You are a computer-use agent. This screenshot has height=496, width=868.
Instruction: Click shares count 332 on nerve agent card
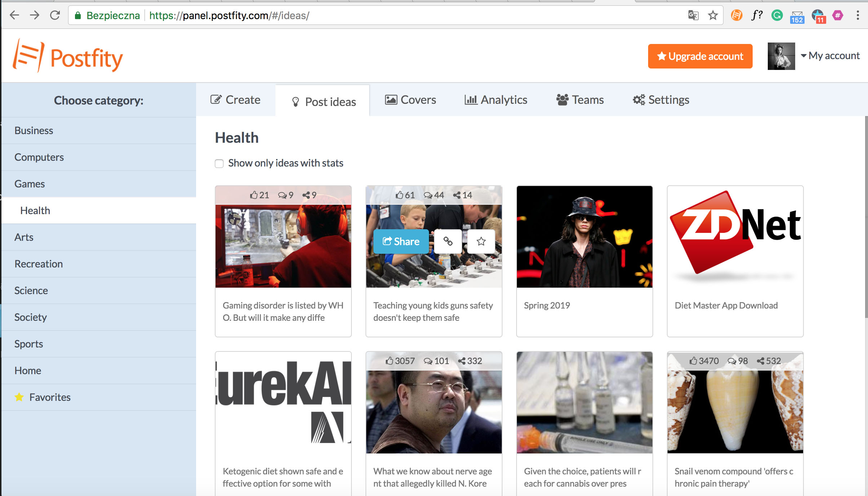click(x=470, y=361)
